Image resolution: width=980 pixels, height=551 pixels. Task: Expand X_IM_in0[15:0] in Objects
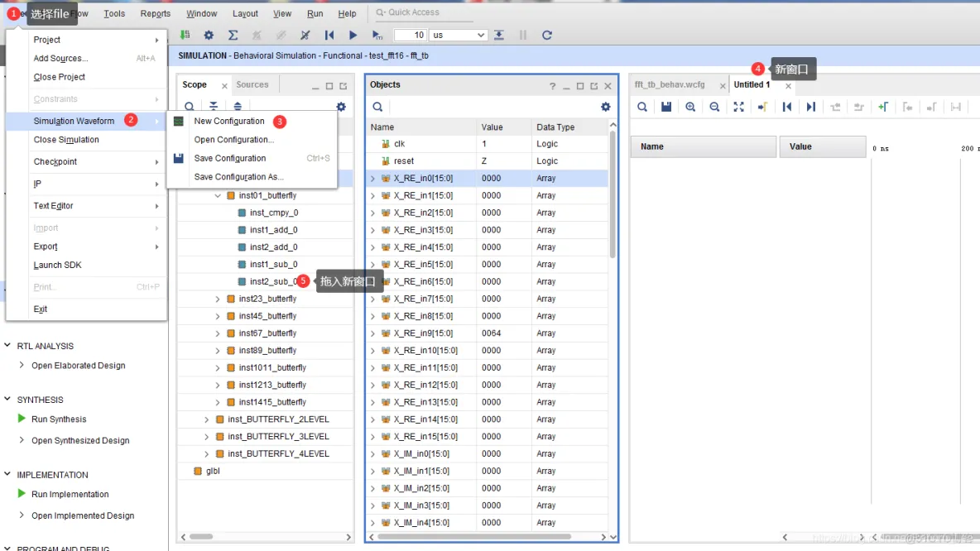coord(372,454)
